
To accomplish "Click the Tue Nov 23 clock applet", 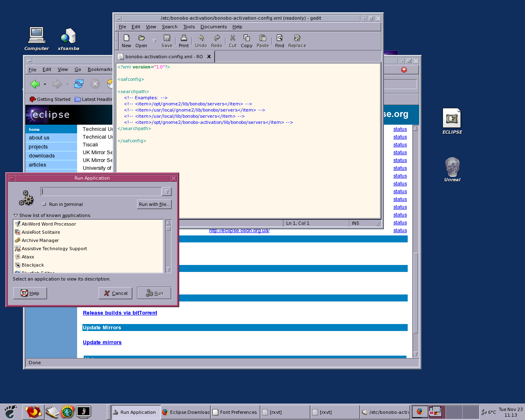I will (x=511, y=412).
